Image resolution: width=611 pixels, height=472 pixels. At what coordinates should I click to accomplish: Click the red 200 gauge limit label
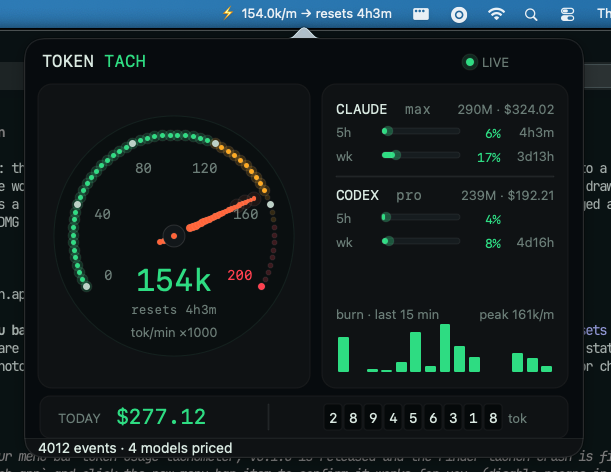point(240,275)
